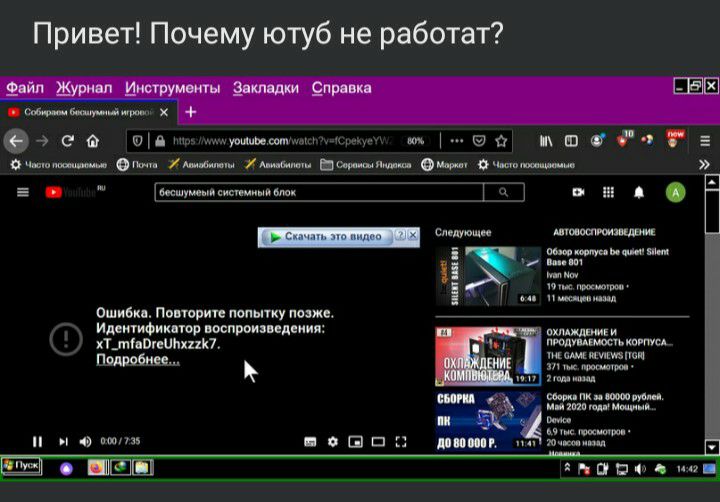Open be quiet! Silent Base 801 thumbnail
Screen dimensions: 720x502
(488, 276)
